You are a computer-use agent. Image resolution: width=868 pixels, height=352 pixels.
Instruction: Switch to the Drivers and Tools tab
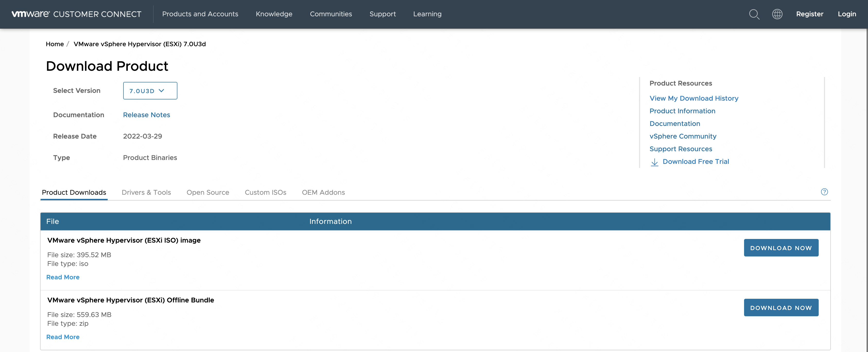click(x=146, y=192)
